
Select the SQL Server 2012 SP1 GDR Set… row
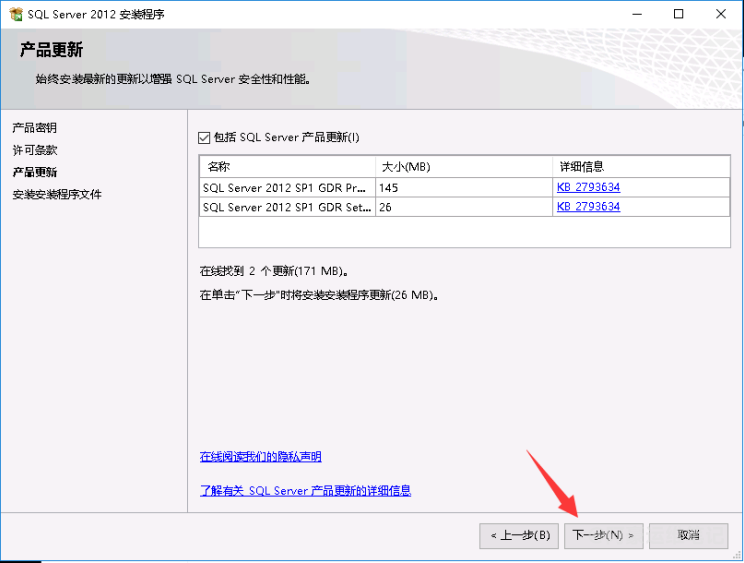286,207
